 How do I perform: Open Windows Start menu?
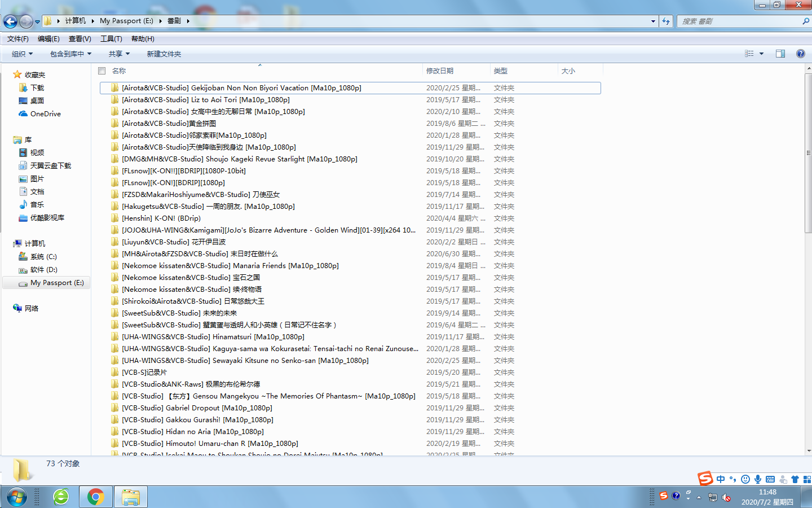point(16,497)
